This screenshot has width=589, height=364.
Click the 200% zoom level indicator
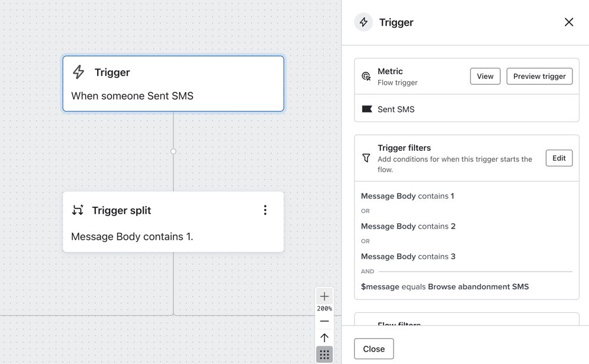click(x=324, y=308)
